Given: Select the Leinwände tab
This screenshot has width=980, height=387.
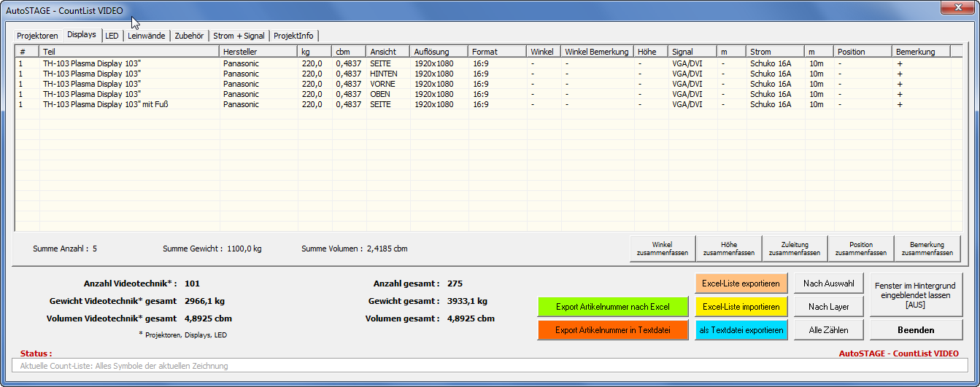Looking at the screenshot, I should (x=147, y=36).
